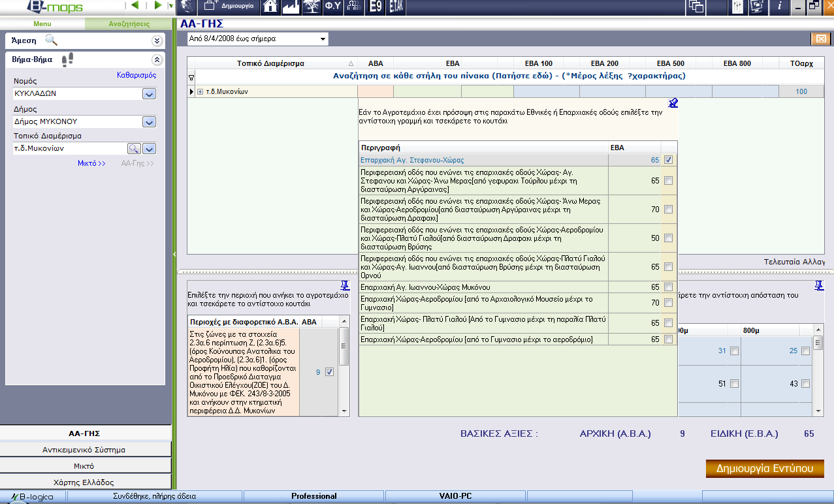Select the ΑΑ-ΓΗΣ bottom panel item
Image resolution: width=834 pixels, height=504 pixels.
(x=85, y=433)
